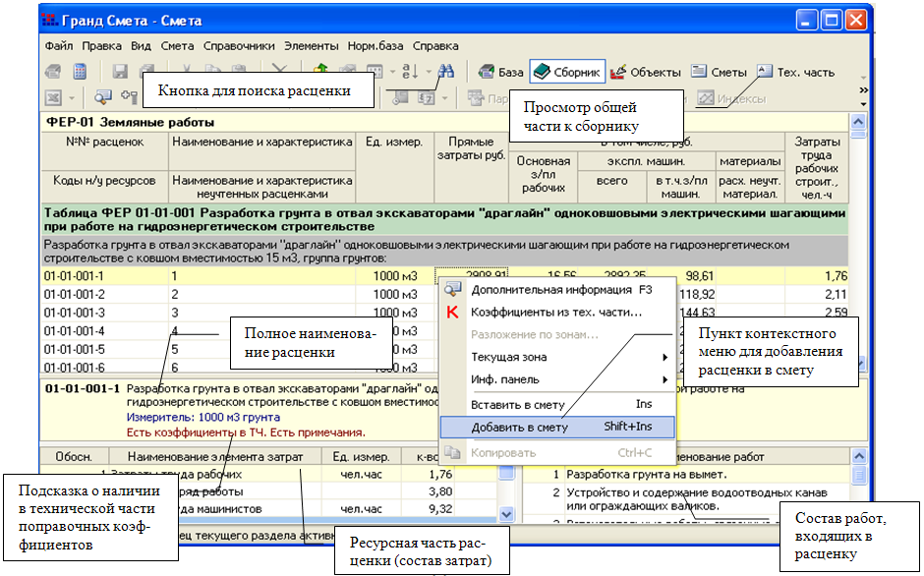Select rate row 01-01-001-4
The width and height of the screenshot is (924, 576).
click(x=445, y=330)
